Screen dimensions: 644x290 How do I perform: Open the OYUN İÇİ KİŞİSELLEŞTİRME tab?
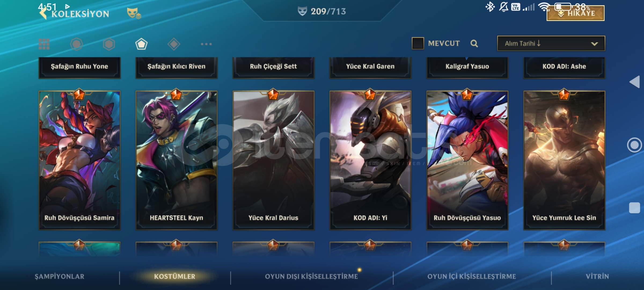click(472, 277)
